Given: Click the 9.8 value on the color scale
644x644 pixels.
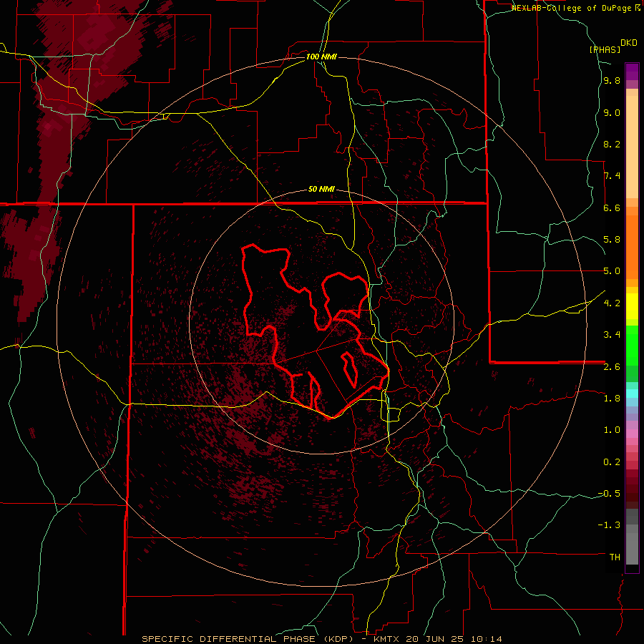Looking at the screenshot, I should point(612,81).
